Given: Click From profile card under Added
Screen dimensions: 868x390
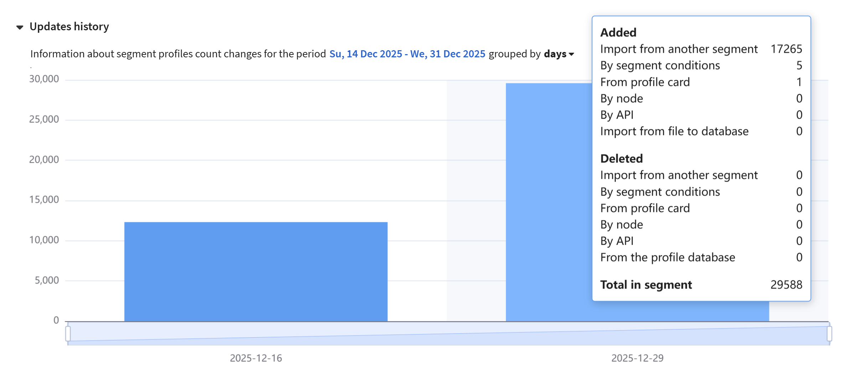Looking at the screenshot, I should click(x=645, y=82).
